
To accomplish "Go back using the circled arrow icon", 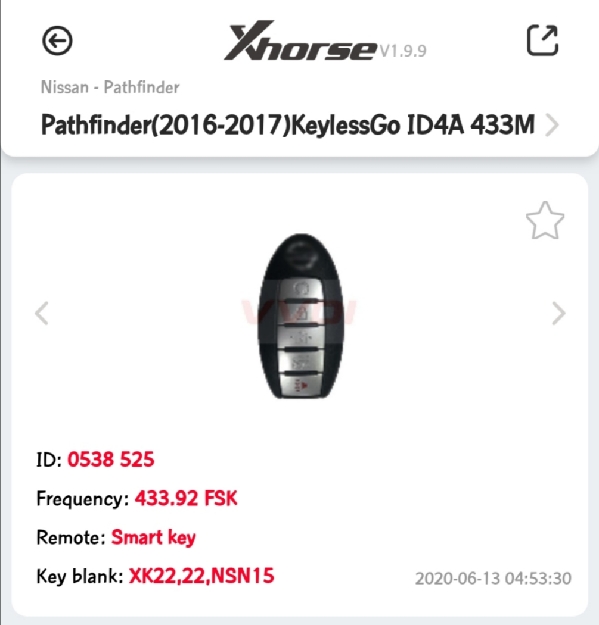I will pyautogui.click(x=57, y=40).
